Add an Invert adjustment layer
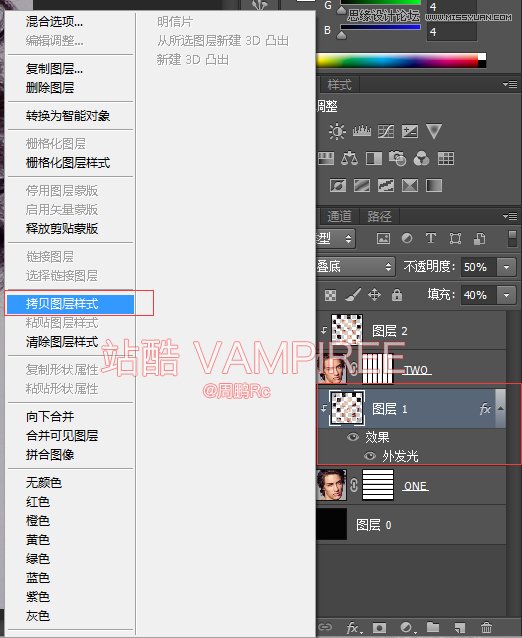The height and width of the screenshot is (638, 522). click(x=338, y=186)
